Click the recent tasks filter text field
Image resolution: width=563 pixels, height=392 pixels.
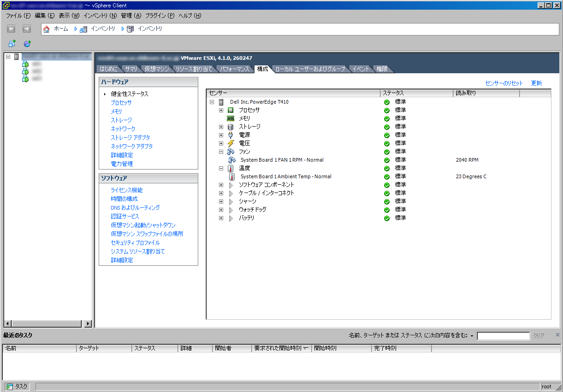(x=503, y=336)
